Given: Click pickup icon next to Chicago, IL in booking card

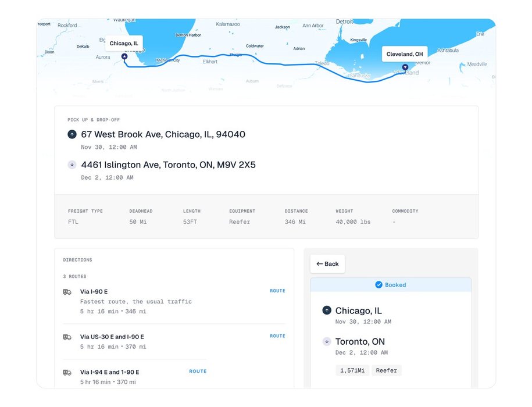Looking at the screenshot, I should pos(327,310).
